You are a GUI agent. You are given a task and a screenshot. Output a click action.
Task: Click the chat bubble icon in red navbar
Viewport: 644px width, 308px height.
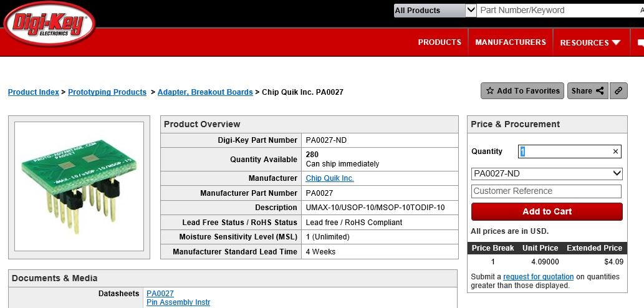(640, 43)
